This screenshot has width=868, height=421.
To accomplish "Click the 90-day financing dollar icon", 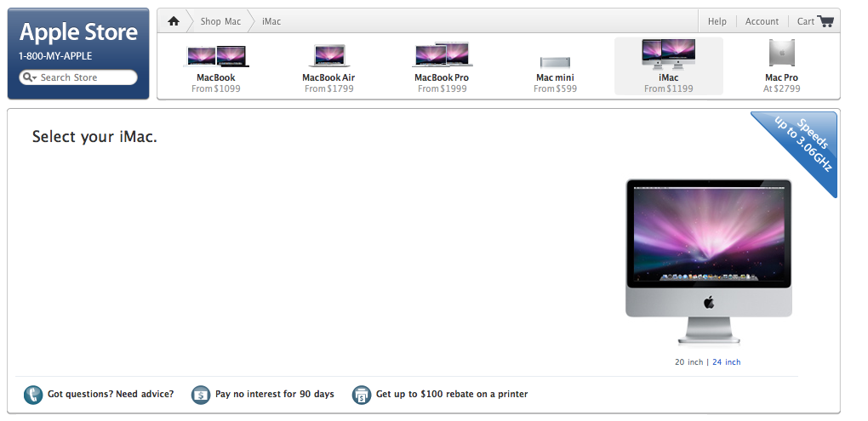I will [200, 395].
